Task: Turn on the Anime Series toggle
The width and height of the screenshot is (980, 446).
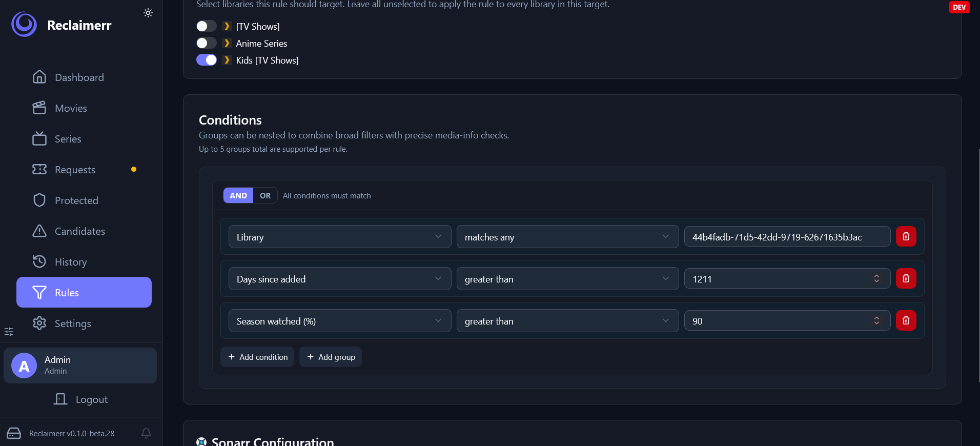Action: click(x=207, y=43)
